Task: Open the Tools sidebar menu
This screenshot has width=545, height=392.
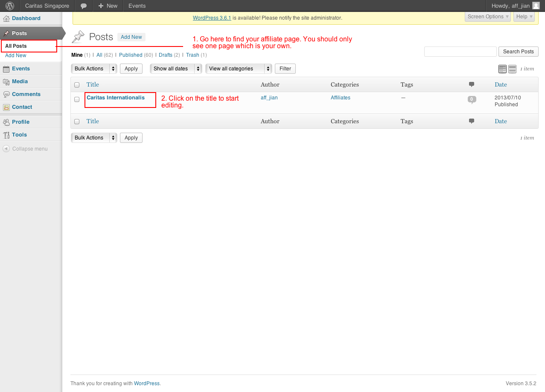Action: (x=19, y=135)
